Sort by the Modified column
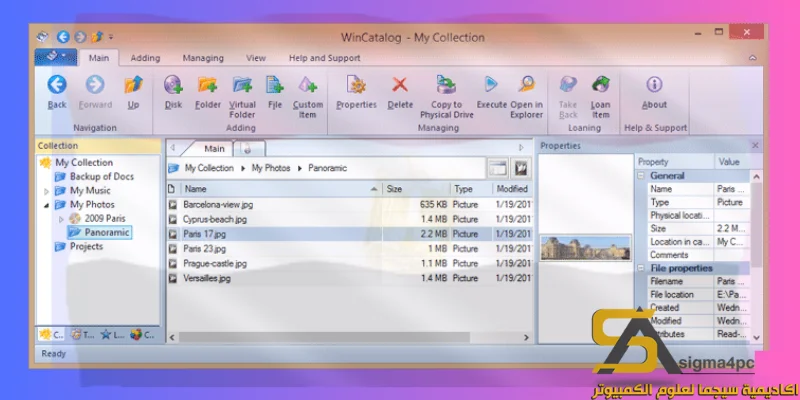Viewport: 800px width, 400px height. 512,189
